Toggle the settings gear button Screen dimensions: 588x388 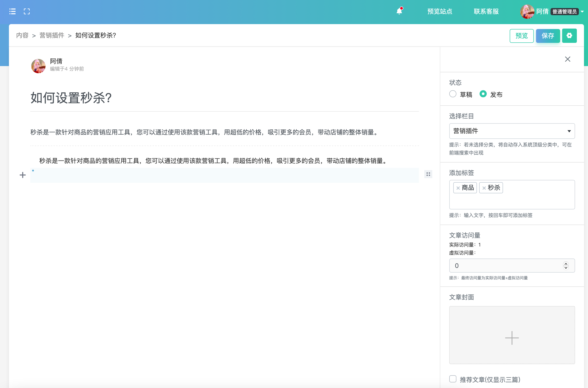click(x=569, y=36)
